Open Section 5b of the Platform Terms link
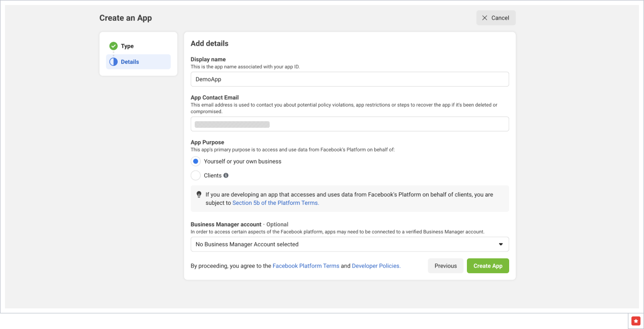Viewport: 644px width, 329px height. [x=275, y=203]
